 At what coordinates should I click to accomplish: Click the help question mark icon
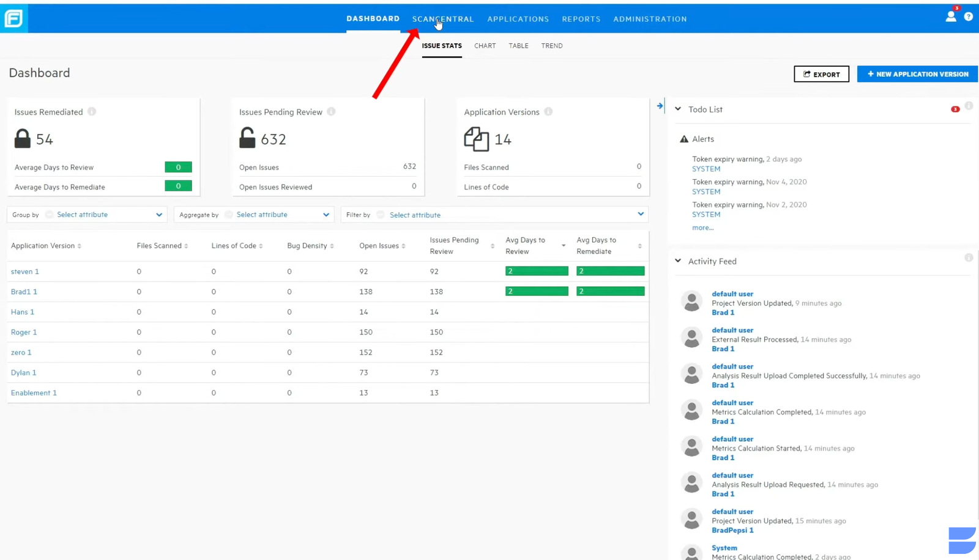coord(969,17)
